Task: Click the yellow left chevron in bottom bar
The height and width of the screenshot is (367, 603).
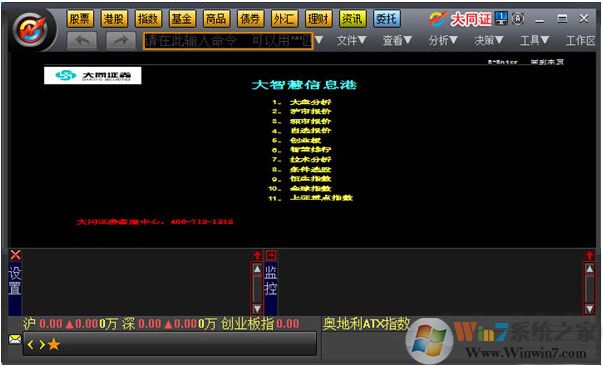Action: click(31, 344)
